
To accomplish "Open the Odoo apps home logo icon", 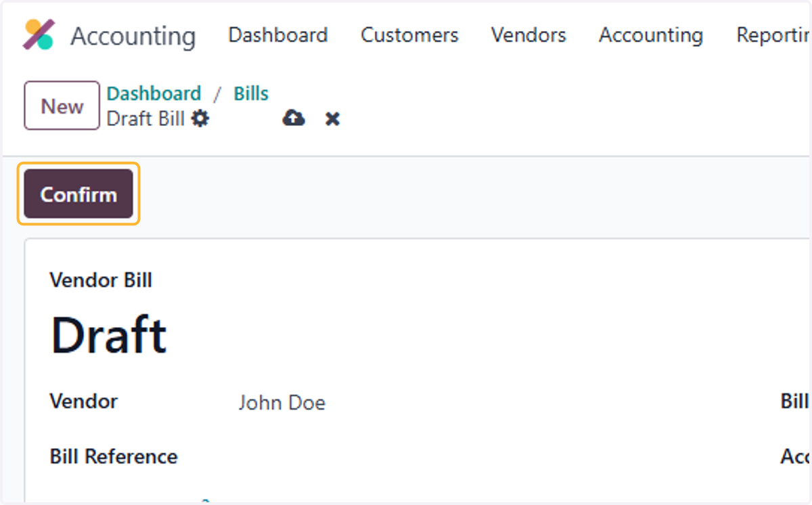I will (x=39, y=35).
